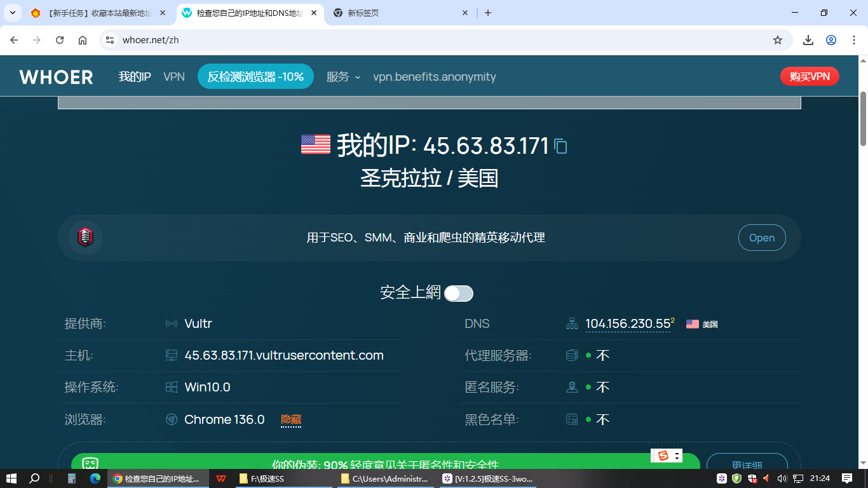Open the Chrome three-dot menu

(x=854, y=40)
